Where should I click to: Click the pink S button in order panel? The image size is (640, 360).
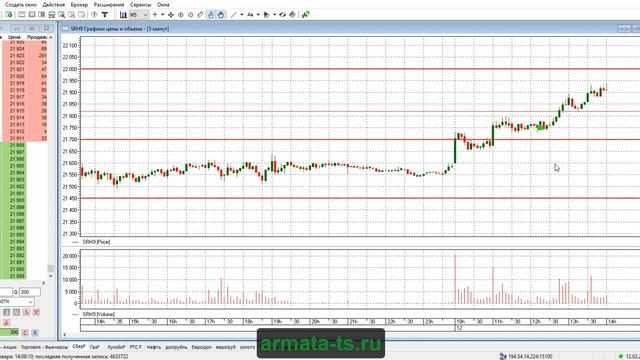26,312
